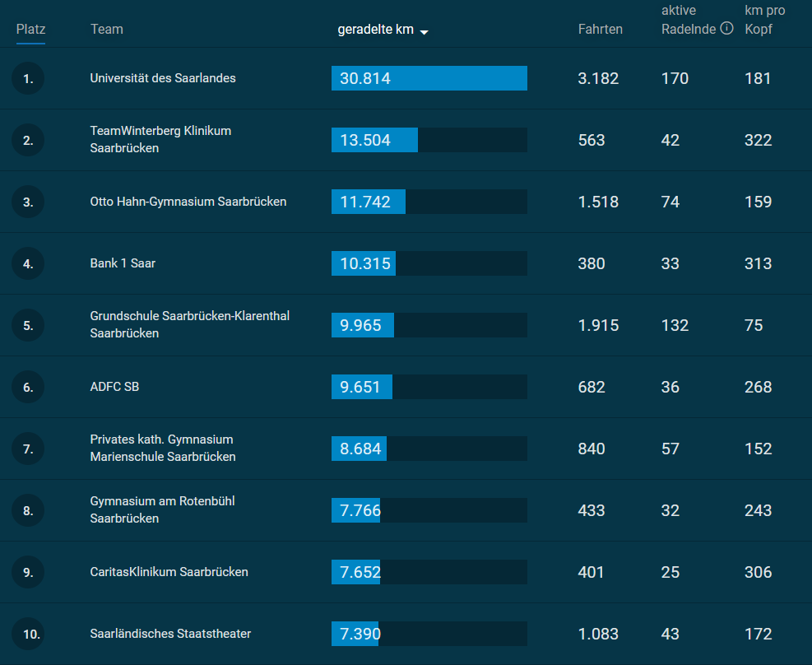The image size is (812, 665).
Task: Sort table by Platz column
Action: 30,30
